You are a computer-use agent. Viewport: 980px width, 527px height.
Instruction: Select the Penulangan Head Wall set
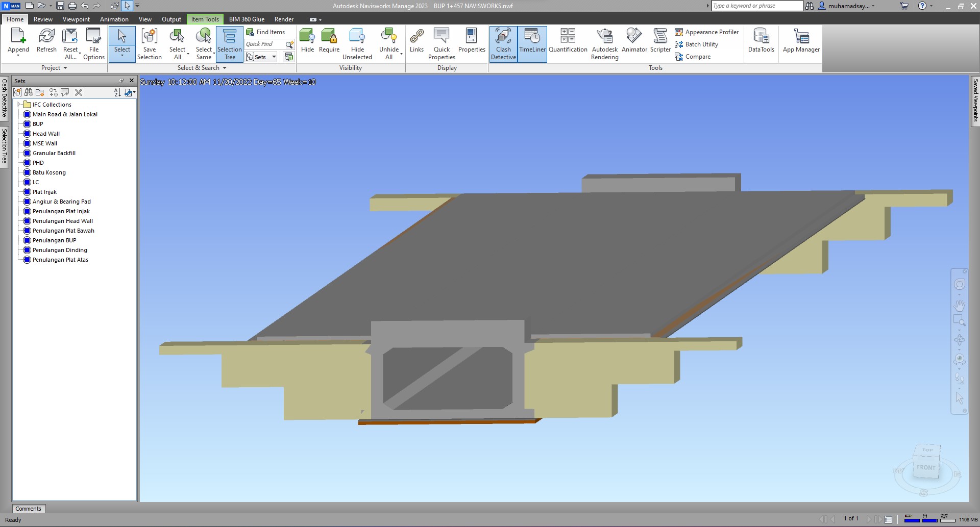click(63, 221)
